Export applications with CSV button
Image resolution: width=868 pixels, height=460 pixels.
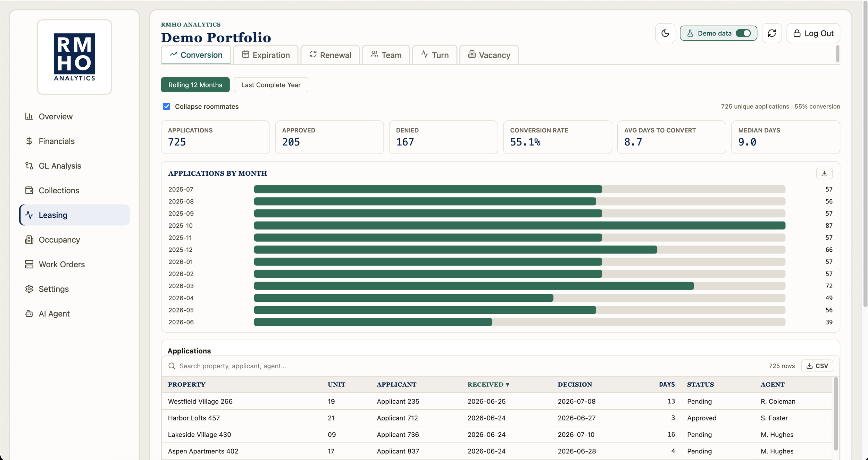pyautogui.click(x=817, y=366)
